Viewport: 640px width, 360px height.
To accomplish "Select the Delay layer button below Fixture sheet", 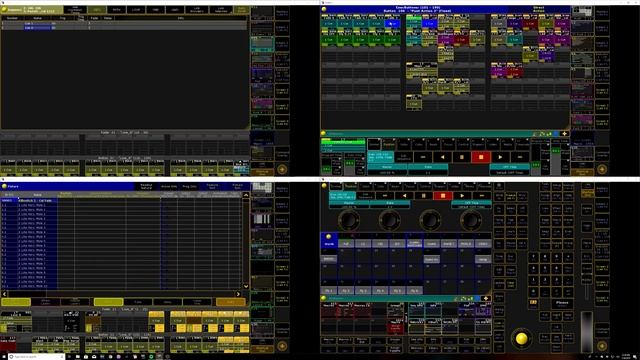I will coord(167,302).
